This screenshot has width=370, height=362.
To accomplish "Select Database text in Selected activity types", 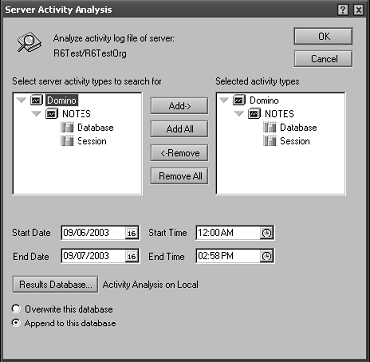I will click(x=298, y=128).
